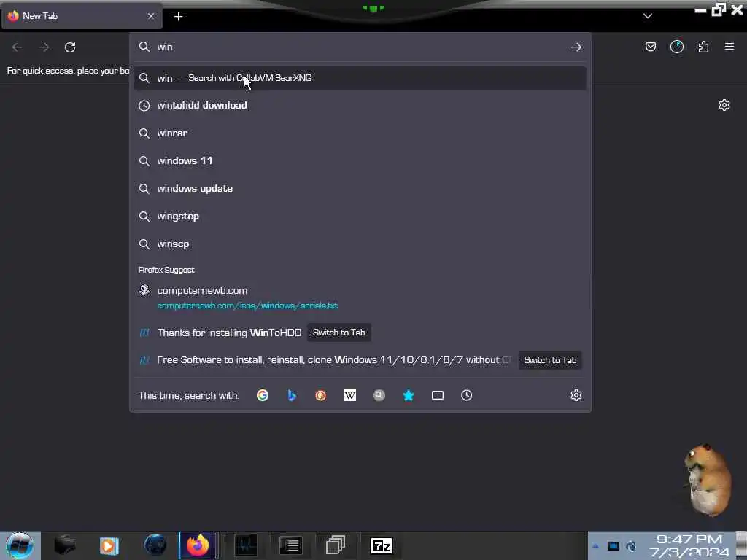The width and height of the screenshot is (747, 560).
Task: Switch to Tab for WinToHDD thanks page
Action: tap(338, 332)
